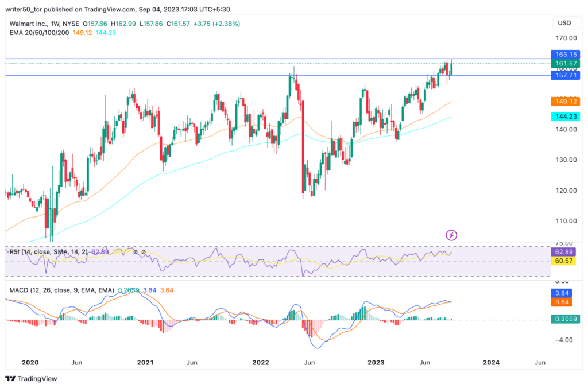Click the orange 3.64 MACD axis tag
588x388 pixels.
tap(562, 302)
